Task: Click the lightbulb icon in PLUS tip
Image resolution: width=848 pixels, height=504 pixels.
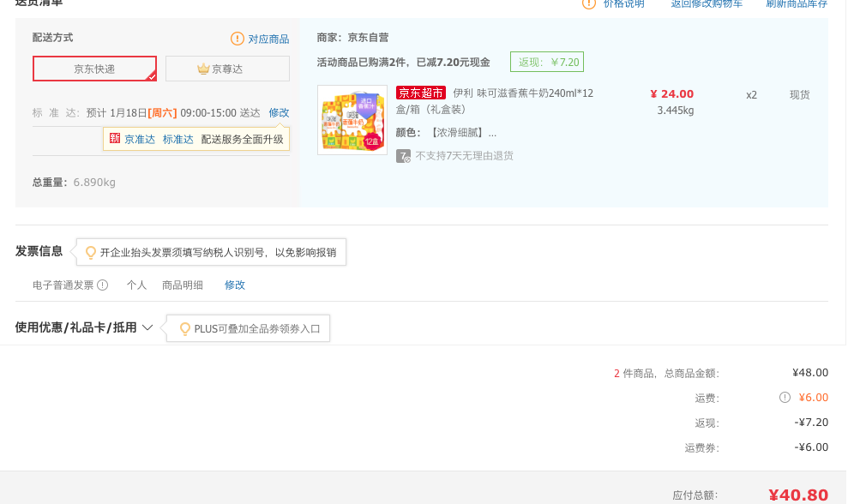Action: (185, 329)
